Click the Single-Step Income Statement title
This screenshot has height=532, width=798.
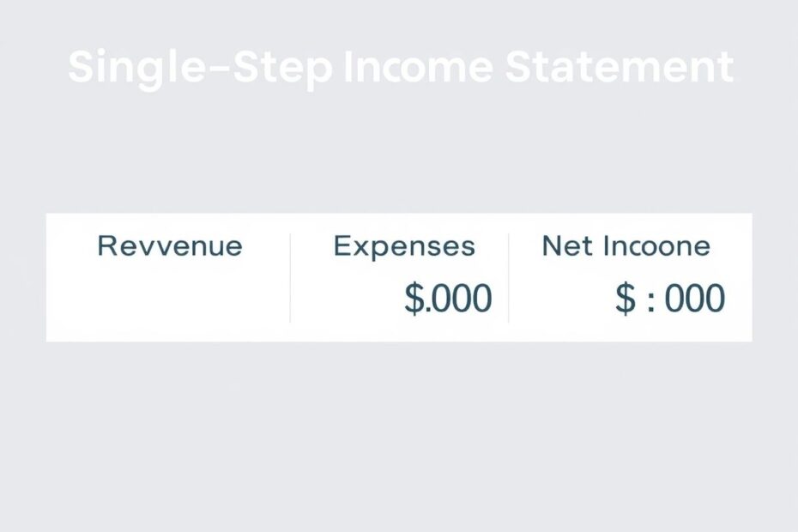(401, 69)
